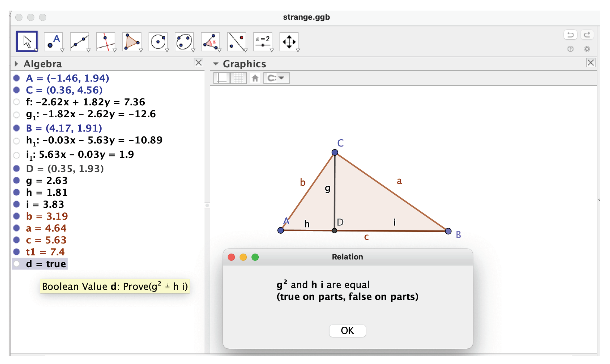
Task: Open Circle tool dropdown arrow
Action: click(167, 50)
